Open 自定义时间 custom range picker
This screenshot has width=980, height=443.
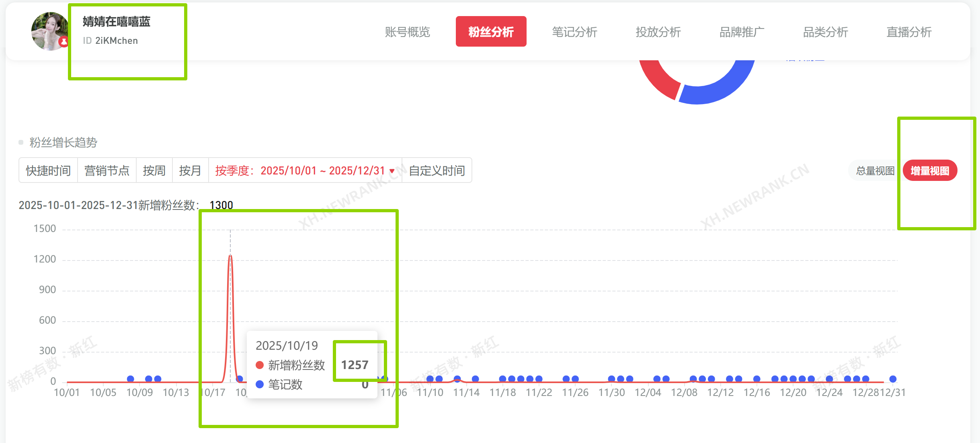437,170
